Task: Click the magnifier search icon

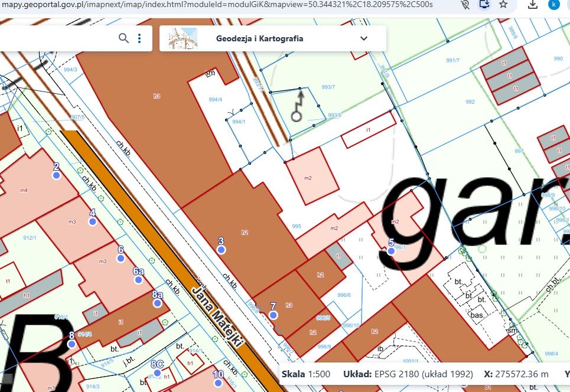Action: (123, 38)
